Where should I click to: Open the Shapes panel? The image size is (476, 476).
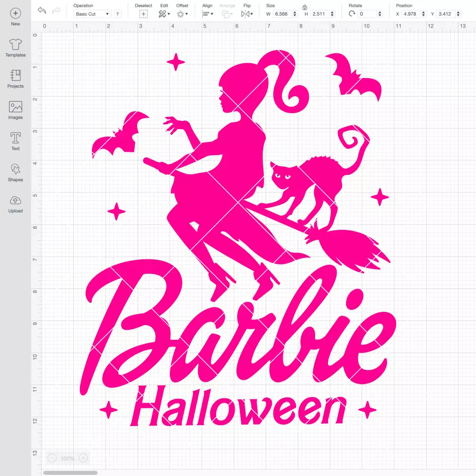coord(16,173)
